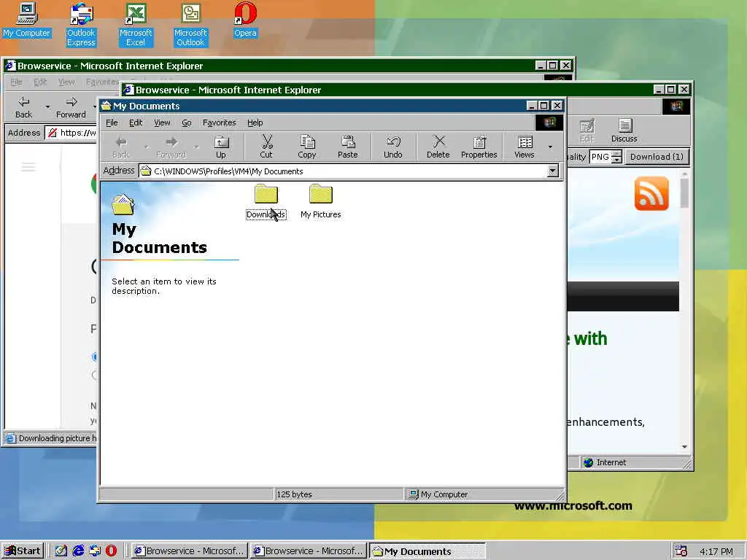Select the Downloads folder
Image resolution: width=747 pixels, height=560 pixels.
tap(266, 201)
